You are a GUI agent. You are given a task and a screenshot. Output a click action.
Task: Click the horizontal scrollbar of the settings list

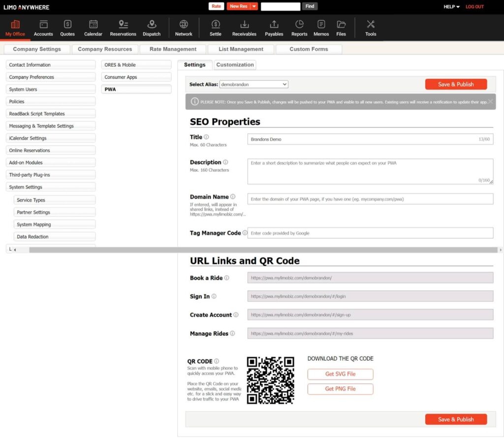coord(263,250)
